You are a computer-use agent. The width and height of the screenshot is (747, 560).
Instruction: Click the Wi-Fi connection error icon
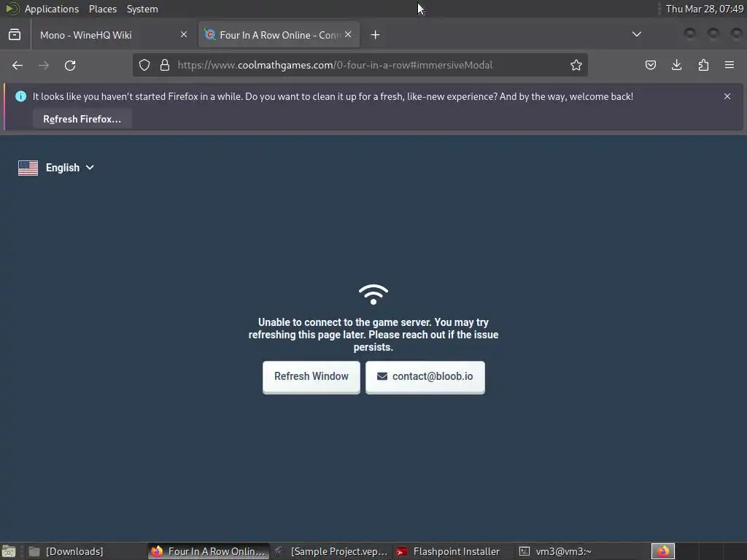click(x=373, y=295)
